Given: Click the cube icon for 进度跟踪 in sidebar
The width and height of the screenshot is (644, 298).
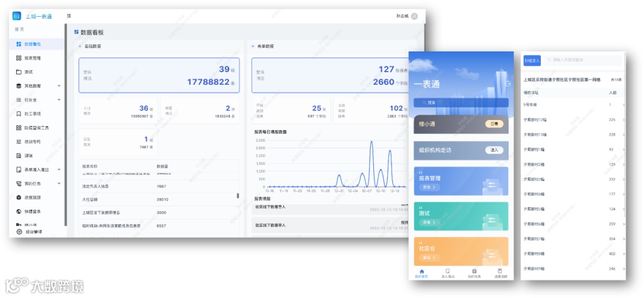Looking at the screenshot, I should pyautogui.click(x=18, y=198).
